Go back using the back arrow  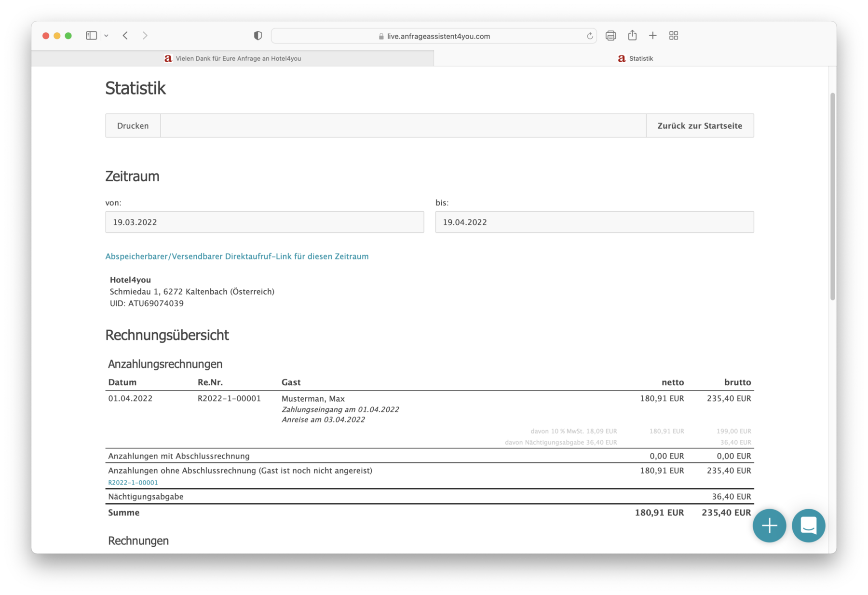[125, 36]
